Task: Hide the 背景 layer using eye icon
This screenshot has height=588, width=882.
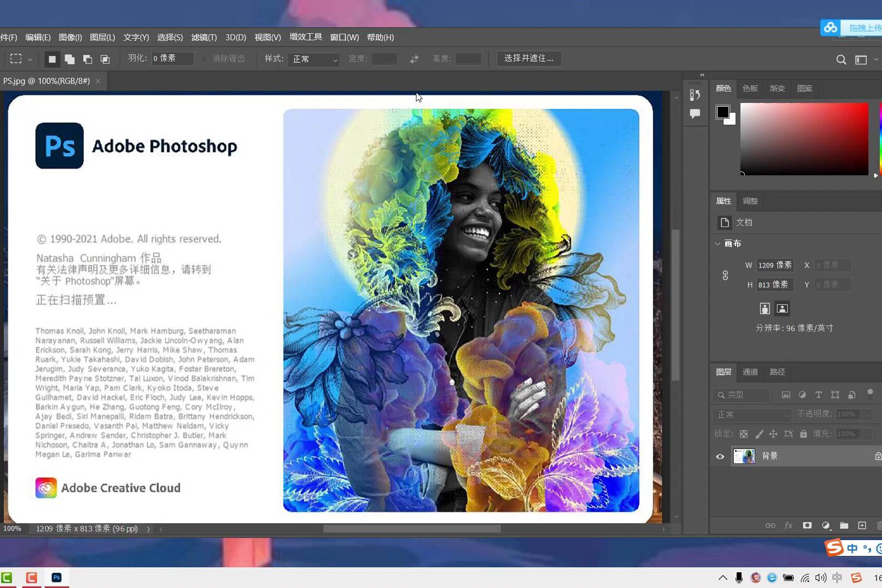Action: 720,456
